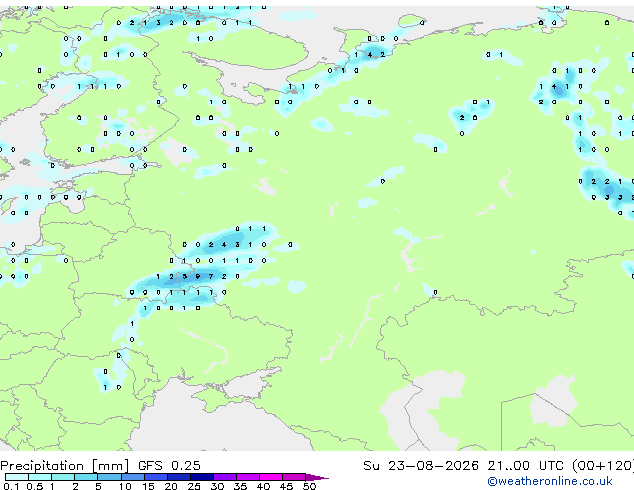Click the '20' legend scale label
634x490 pixels.
tap(171, 486)
